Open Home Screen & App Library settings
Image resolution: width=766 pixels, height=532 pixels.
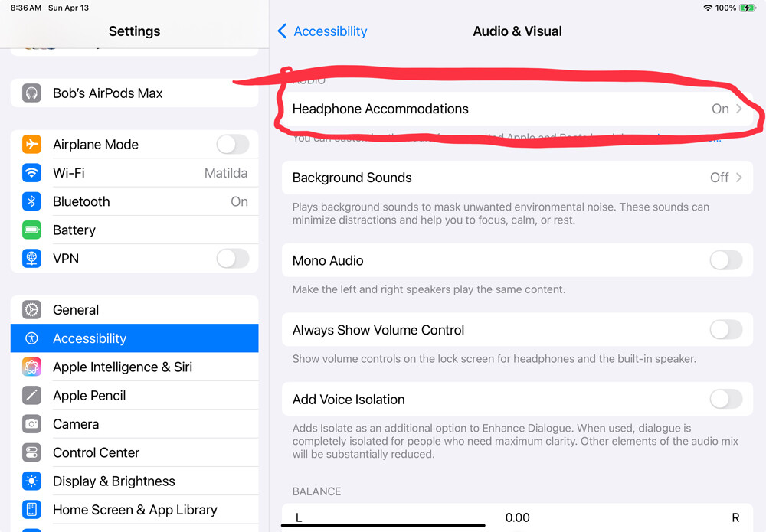pyautogui.click(x=134, y=510)
